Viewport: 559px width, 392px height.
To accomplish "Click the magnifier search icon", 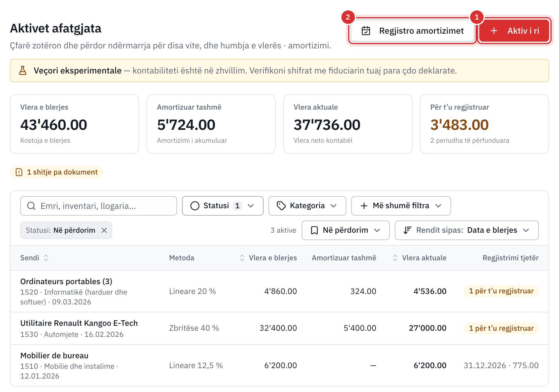I will [31, 206].
